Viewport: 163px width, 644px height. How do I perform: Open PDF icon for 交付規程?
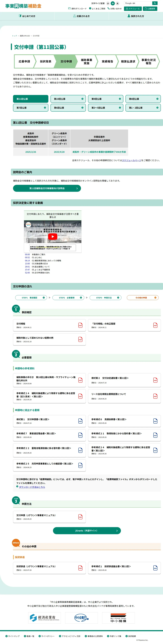pyautogui.click(x=80, y=325)
